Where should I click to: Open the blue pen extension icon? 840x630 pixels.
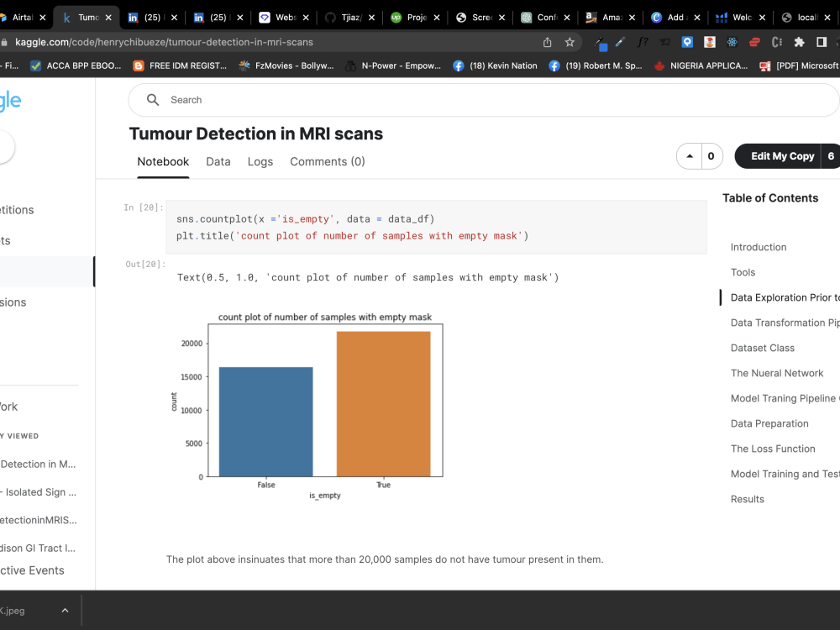click(x=620, y=42)
